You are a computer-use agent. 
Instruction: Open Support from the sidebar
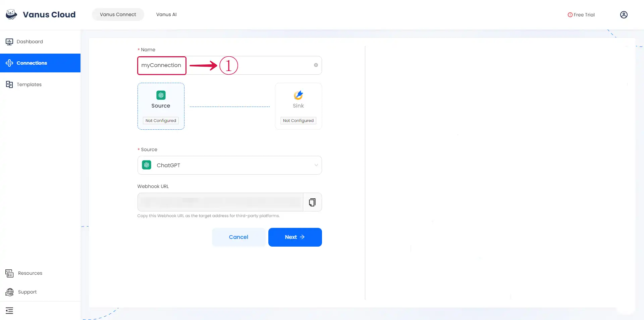click(x=40, y=292)
